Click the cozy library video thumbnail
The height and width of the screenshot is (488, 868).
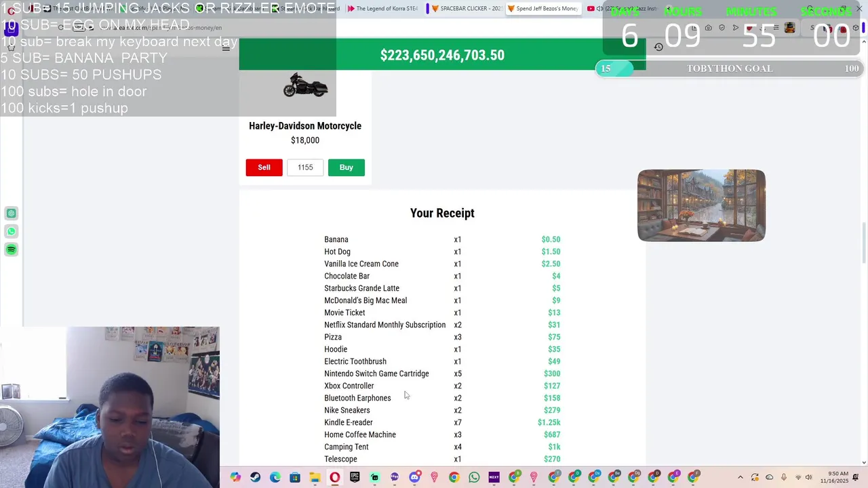701,205
